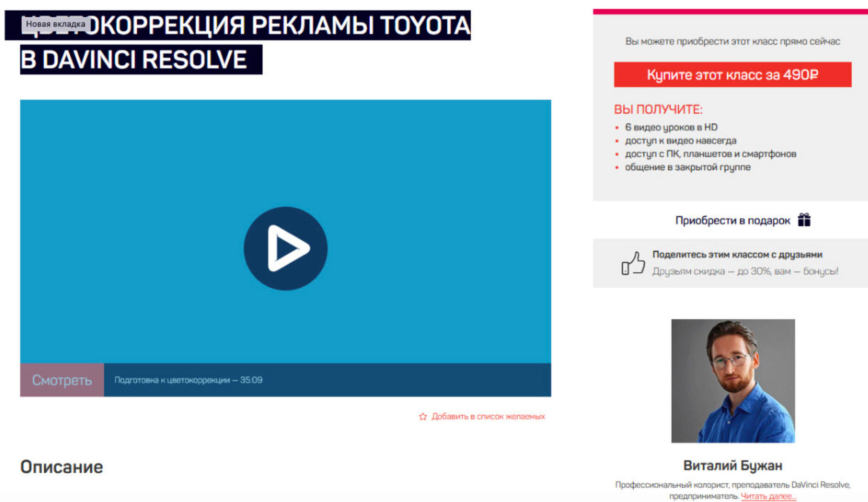The width and height of the screenshot is (868, 502).
Task: Click the red bullet beside «6 видео уроков в HD»
Action: pos(617,127)
